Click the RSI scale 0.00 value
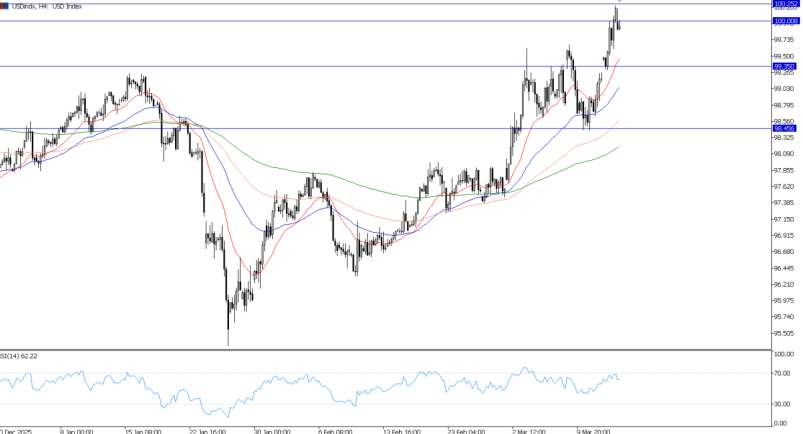 pyautogui.click(x=781, y=423)
